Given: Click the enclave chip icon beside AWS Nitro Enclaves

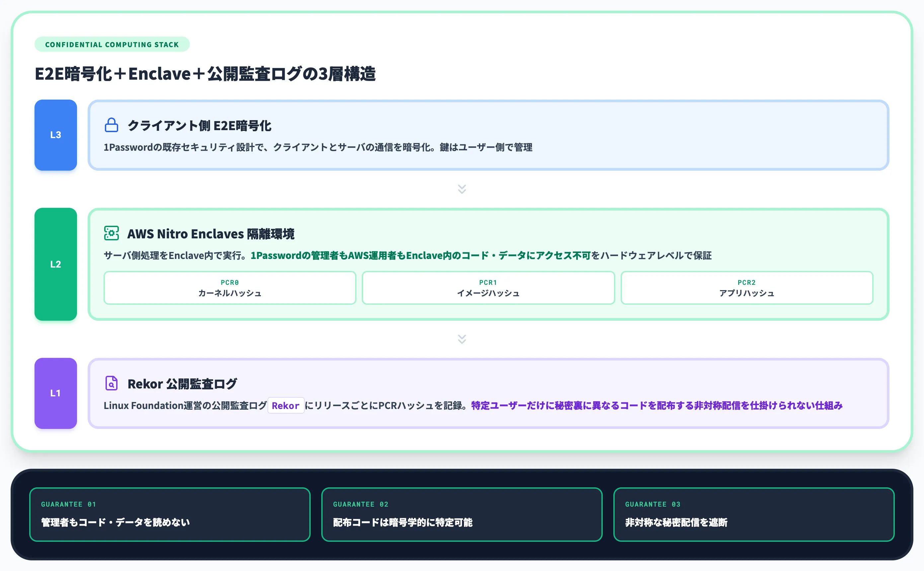Looking at the screenshot, I should pyautogui.click(x=111, y=233).
